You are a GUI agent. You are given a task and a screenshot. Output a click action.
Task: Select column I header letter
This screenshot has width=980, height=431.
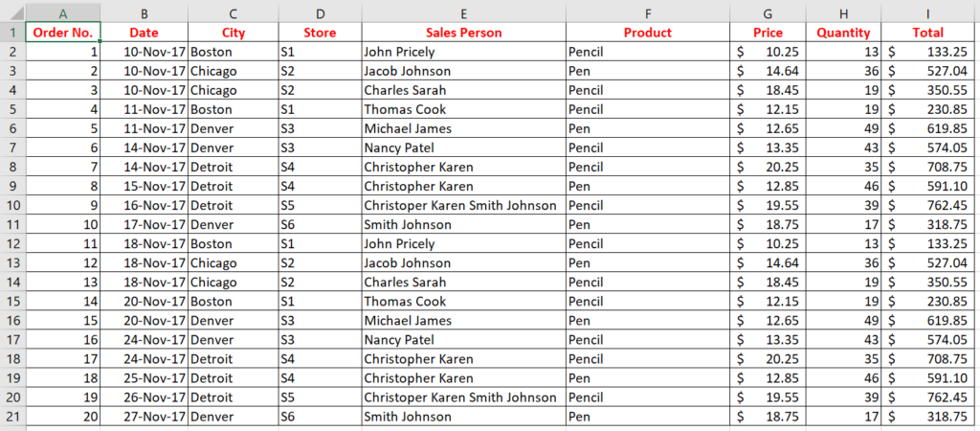click(927, 13)
